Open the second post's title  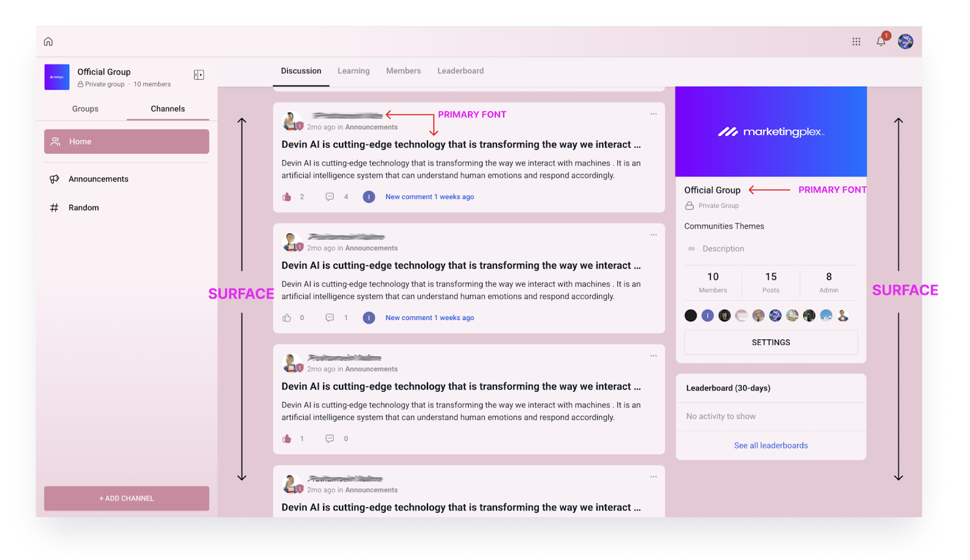(x=461, y=265)
